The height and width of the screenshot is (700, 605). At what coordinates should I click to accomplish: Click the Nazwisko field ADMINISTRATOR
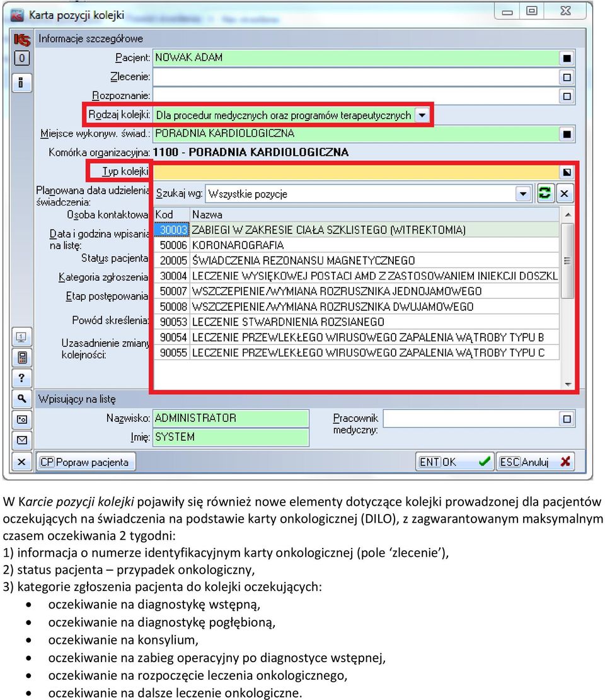click(231, 418)
